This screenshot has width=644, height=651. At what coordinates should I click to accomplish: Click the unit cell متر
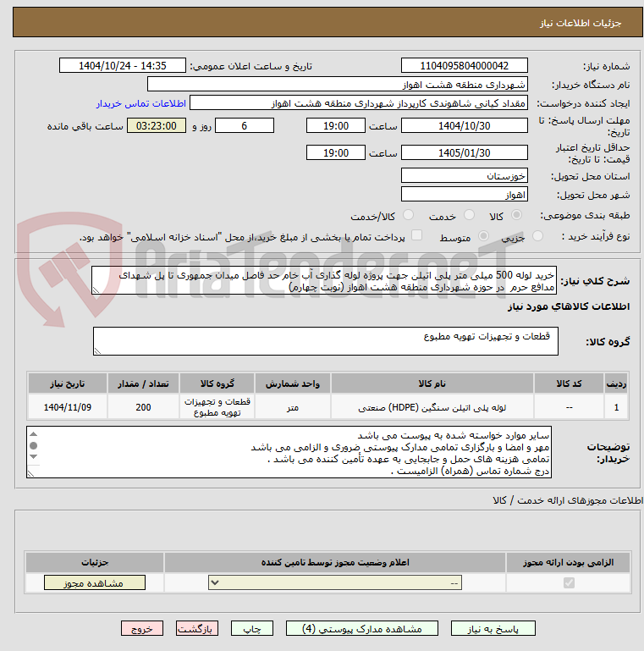[x=293, y=407]
